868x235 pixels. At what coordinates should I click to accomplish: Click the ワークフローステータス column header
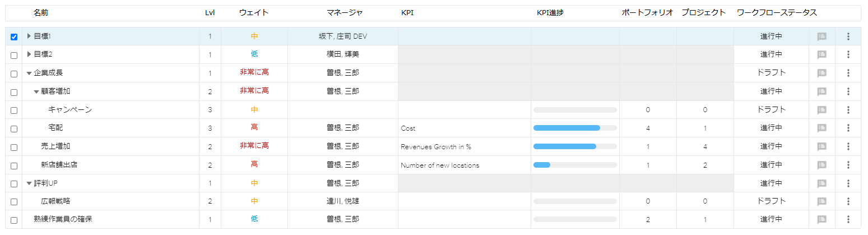[776, 12]
